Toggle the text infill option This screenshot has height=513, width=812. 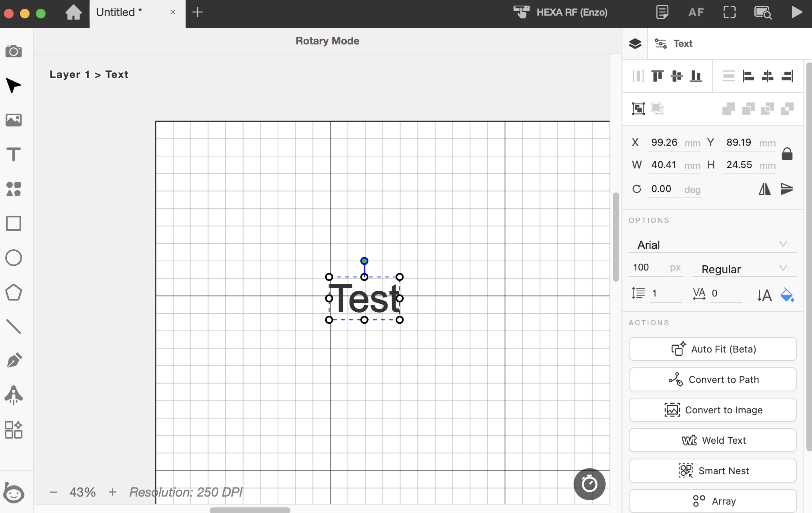pyautogui.click(x=787, y=295)
